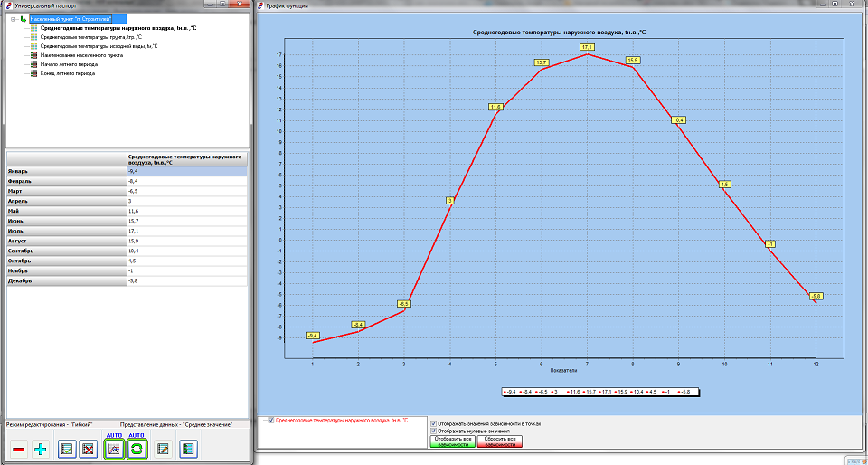Screen dimensions: 868x465
Task: Click the red minus remove button
Action: [x=18, y=449]
